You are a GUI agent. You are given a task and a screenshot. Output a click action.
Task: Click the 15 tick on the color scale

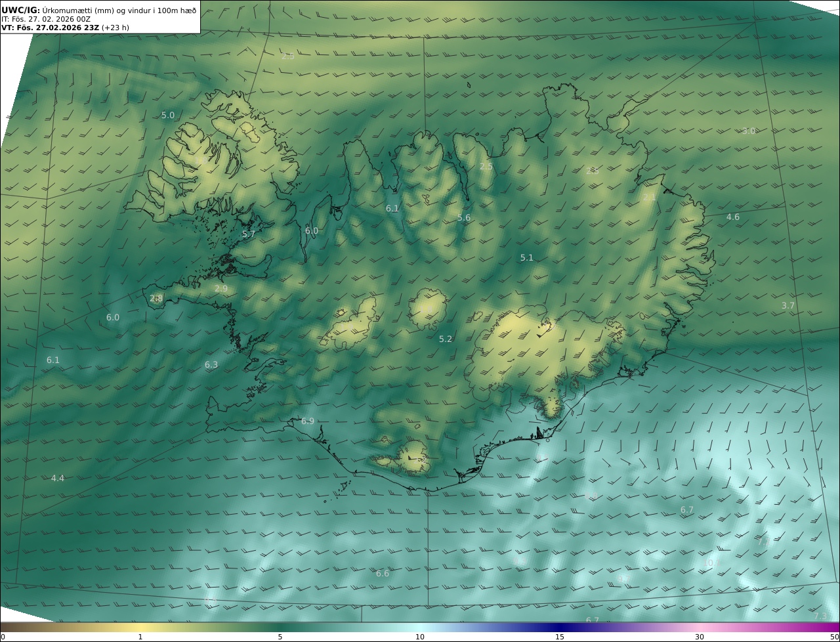(x=560, y=636)
